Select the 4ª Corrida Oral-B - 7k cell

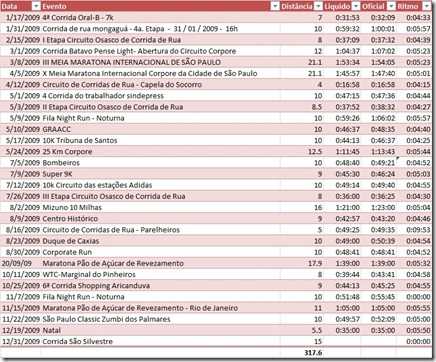coord(161,18)
